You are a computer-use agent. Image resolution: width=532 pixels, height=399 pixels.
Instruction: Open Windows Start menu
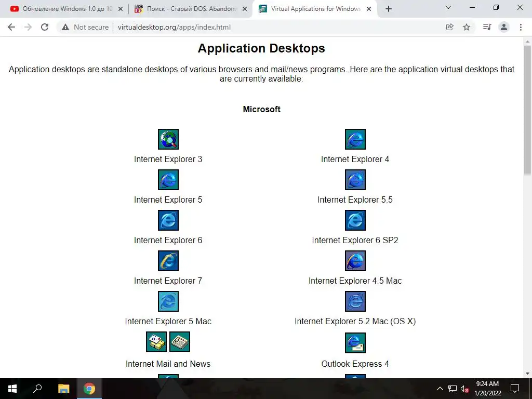[x=12, y=389]
